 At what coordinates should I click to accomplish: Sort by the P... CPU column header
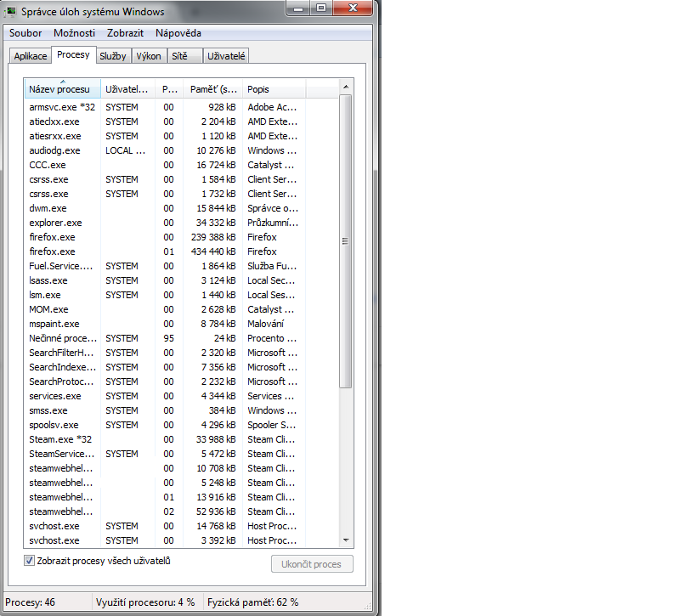coord(170,89)
